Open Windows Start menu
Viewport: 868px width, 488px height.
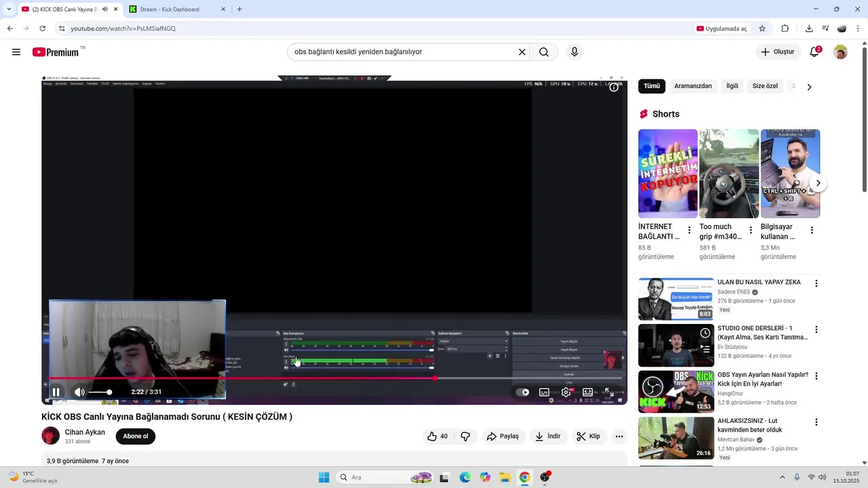[324, 477]
